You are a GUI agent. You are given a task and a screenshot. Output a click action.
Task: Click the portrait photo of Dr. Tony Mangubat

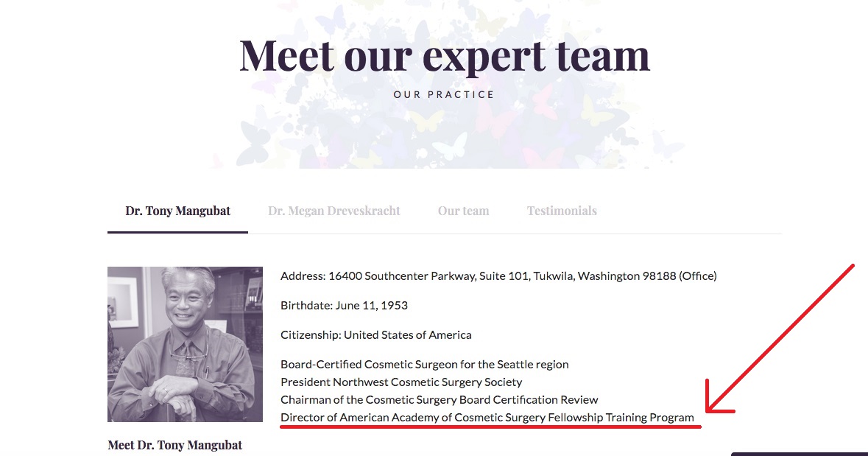[x=185, y=344]
